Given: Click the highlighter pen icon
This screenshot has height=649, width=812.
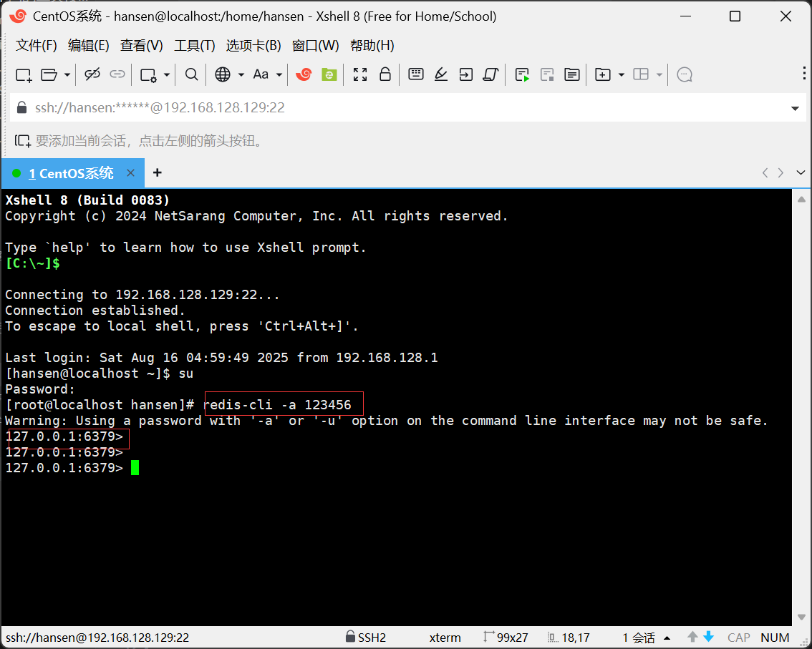Looking at the screenshot, I should click(441, 74).
